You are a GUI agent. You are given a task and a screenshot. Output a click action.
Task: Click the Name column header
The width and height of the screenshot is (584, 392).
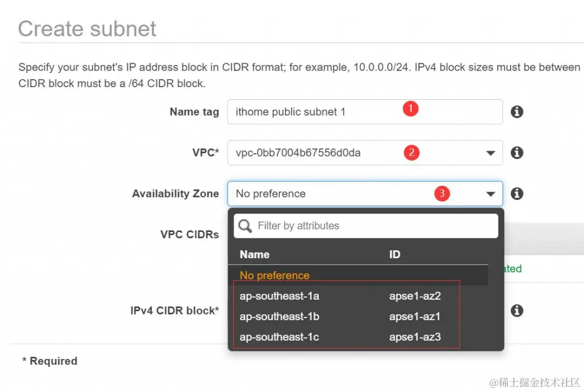[254, 254]
